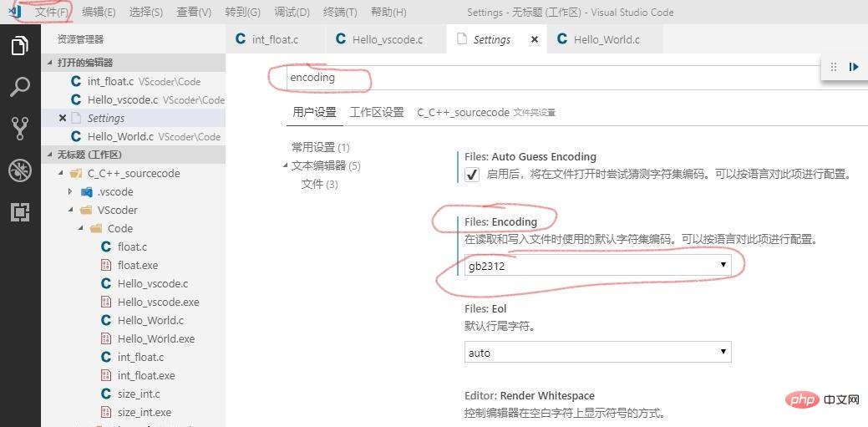Image resolution: width=868 pixels, height=427 pixels.
Task: Collapse the VScoder folder
Action: coord(70,210)
